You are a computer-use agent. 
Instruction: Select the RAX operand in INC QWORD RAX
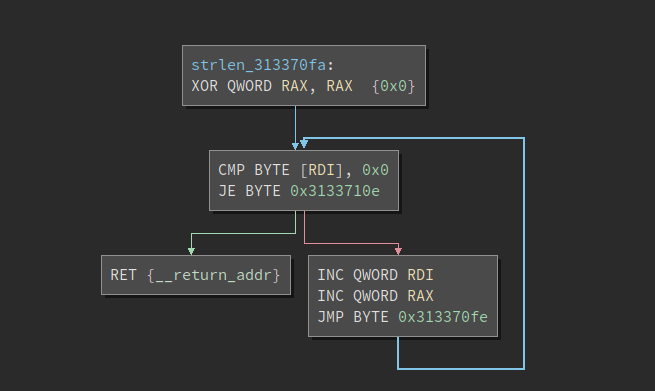pos(420,296)
